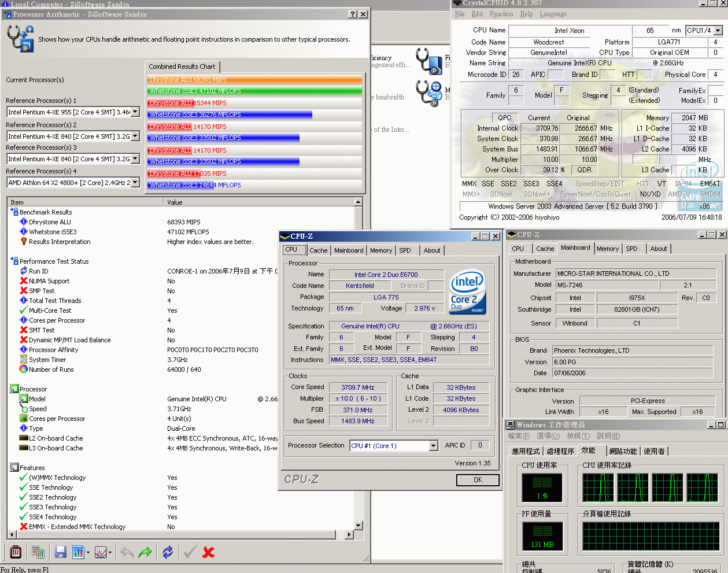Go back with the grey arrow icon
Screen dimensions: 728x573
(127, 552)
